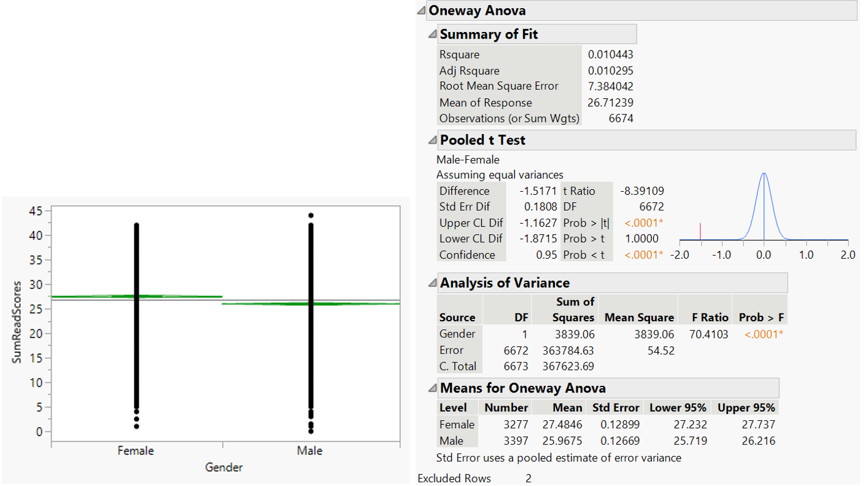Select the Oneway Anova header title
This screenshot has height=486, width=868.
477,10
